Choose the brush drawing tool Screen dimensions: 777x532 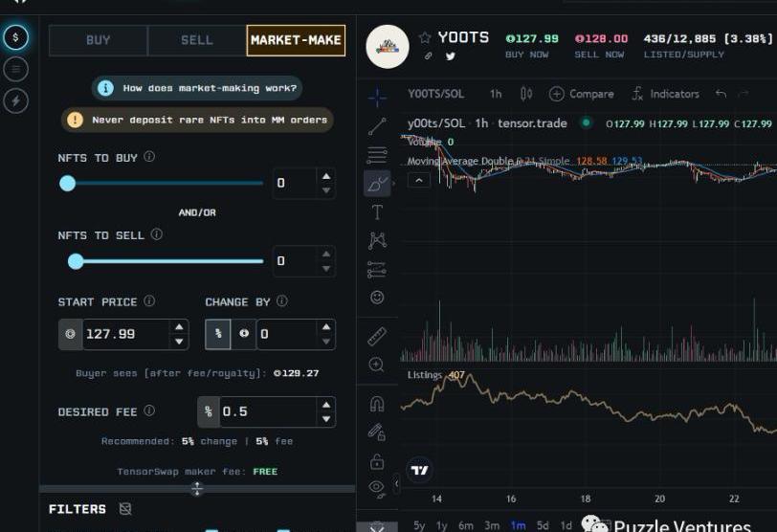[377, 184]
